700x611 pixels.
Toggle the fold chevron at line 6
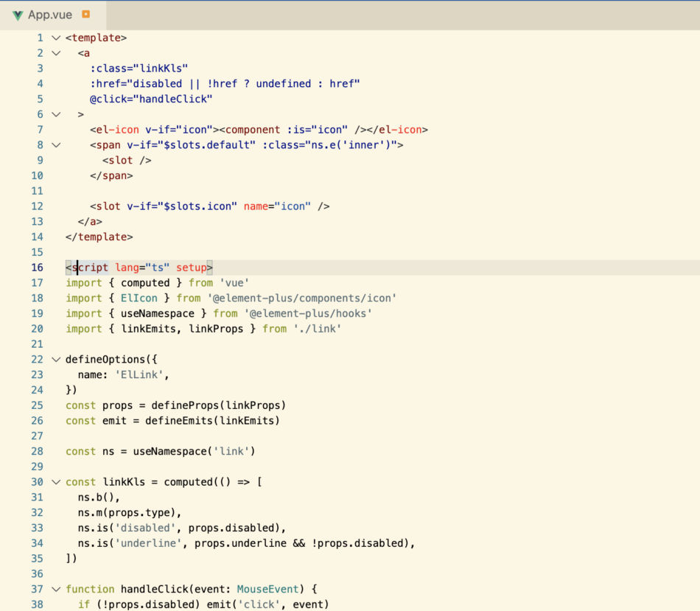pos(56,114)
